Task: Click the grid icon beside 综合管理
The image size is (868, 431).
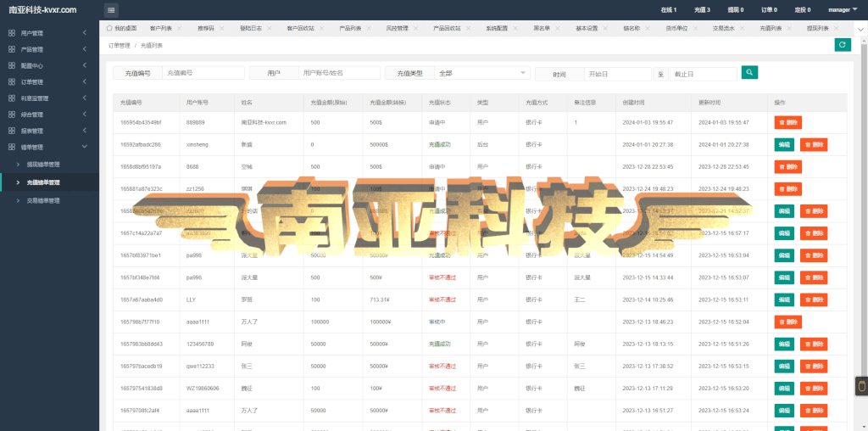Action: [12, 115]
